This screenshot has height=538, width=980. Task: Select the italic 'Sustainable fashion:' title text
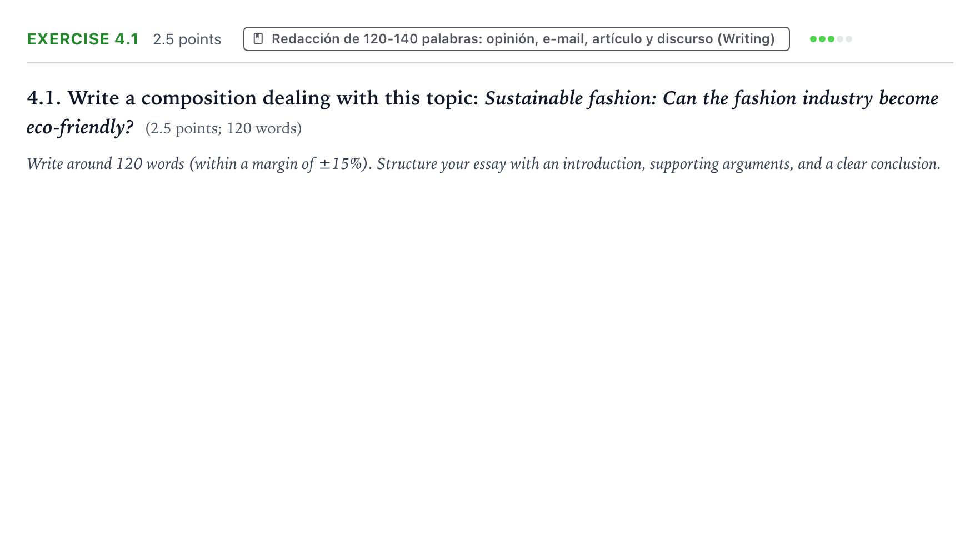point(571,98)
